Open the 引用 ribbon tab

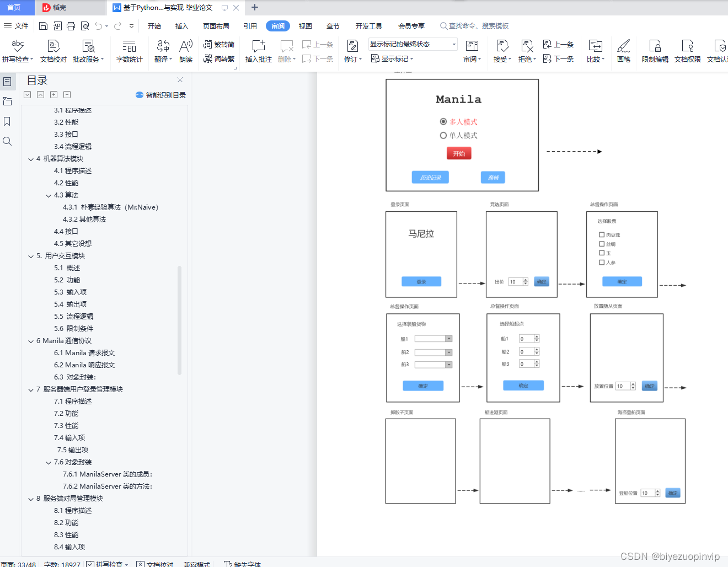[x=250, y=26]
